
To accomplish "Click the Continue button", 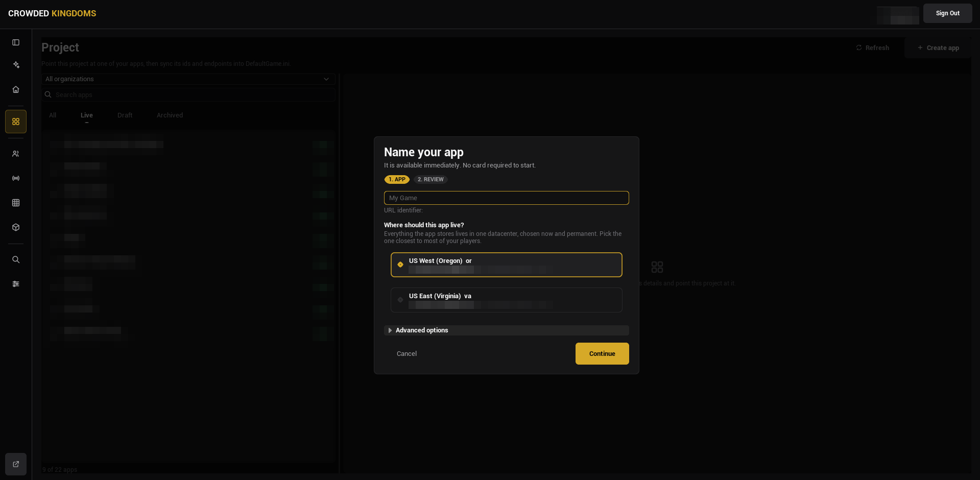I will point(602,353).
